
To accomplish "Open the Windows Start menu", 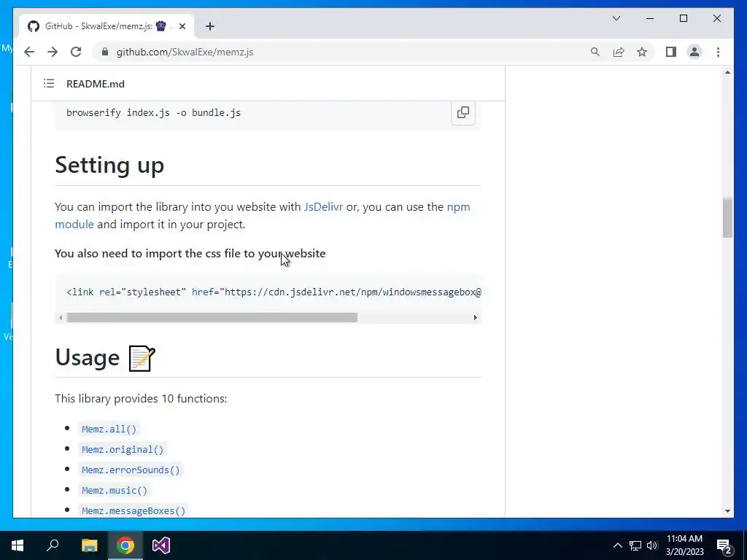I will point(18,545).
